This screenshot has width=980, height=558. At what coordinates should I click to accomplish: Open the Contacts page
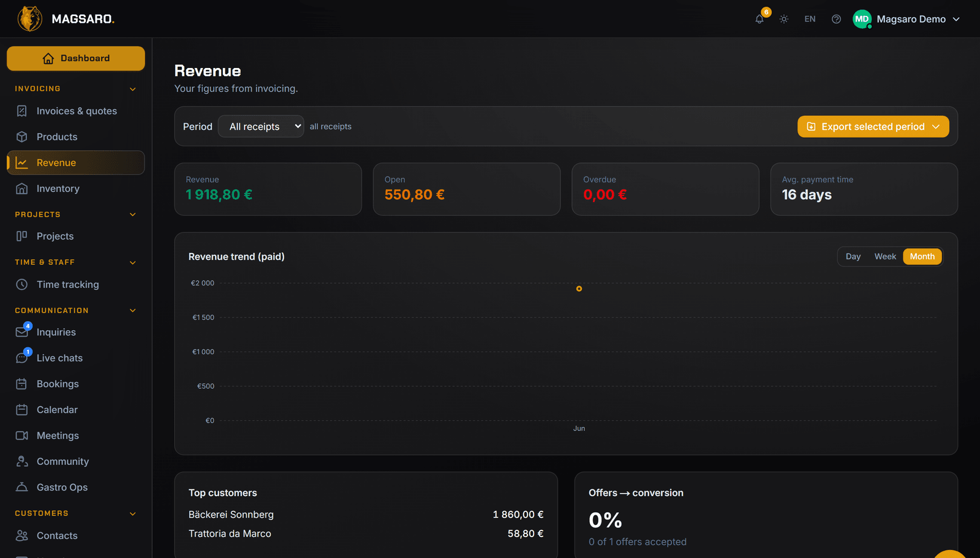pyautogui.click(x=76, y=535)
